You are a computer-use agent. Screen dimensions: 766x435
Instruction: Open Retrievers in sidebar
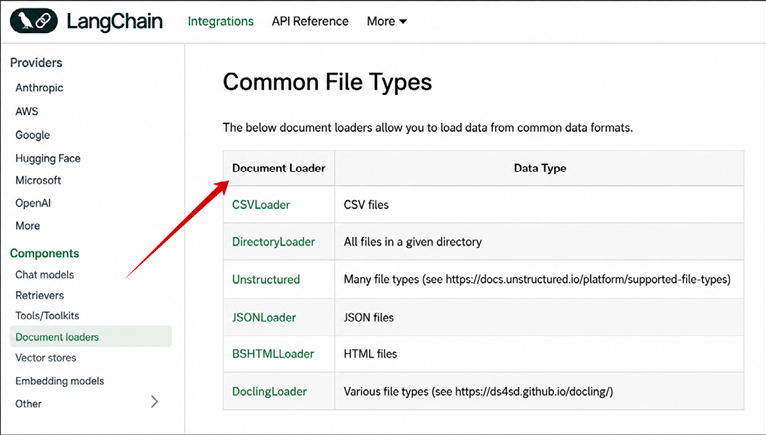tap(40, 295)
